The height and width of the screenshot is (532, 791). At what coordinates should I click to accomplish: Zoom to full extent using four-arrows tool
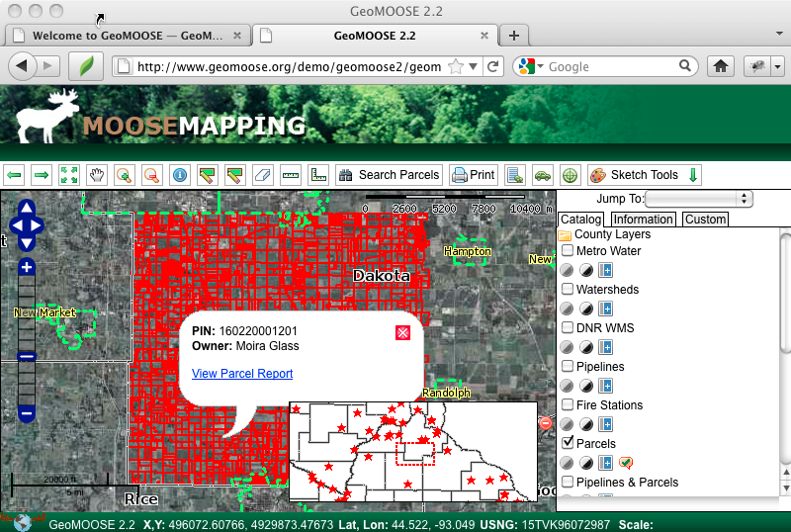click(x=69, y=175)
